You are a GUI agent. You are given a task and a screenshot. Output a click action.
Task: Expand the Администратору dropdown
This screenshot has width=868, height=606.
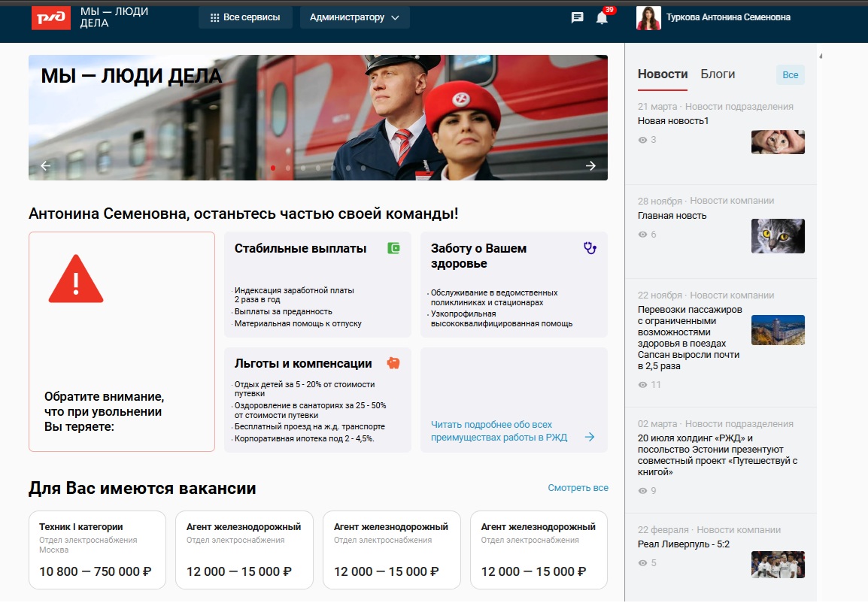(354, 17)
